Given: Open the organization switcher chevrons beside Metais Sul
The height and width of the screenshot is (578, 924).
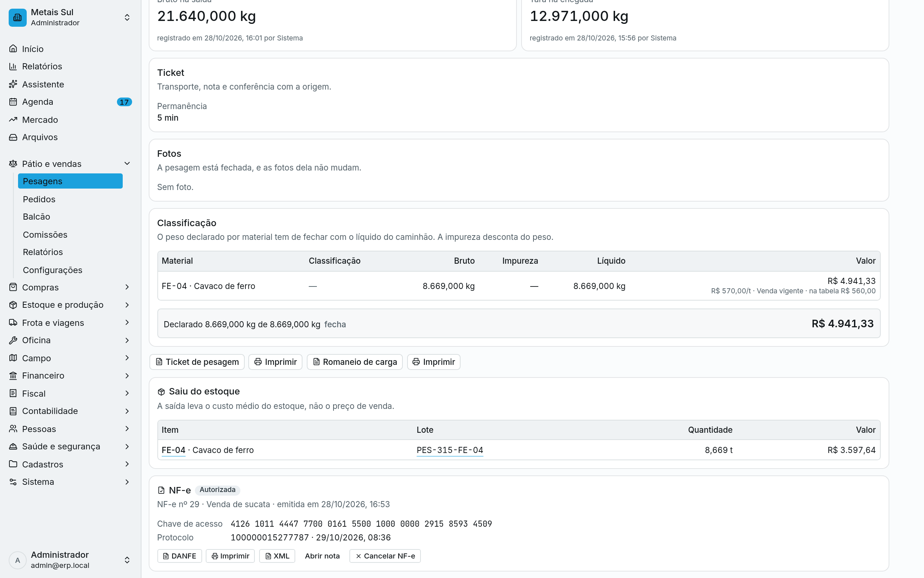Looking at the screenshot, I should 127,18.
